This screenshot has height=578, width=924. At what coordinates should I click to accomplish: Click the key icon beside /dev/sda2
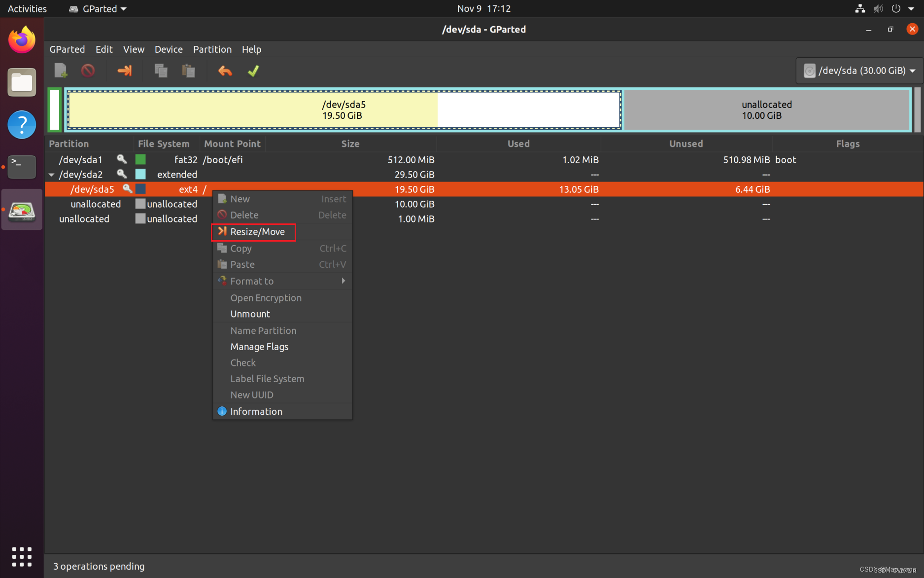click(x=122, y=174)
